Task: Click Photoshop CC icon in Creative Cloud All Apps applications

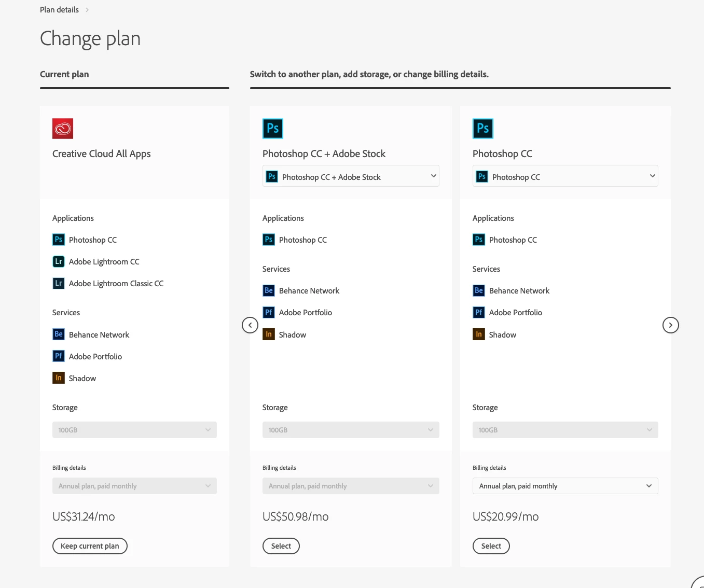Action: click(x=59, y=240)
